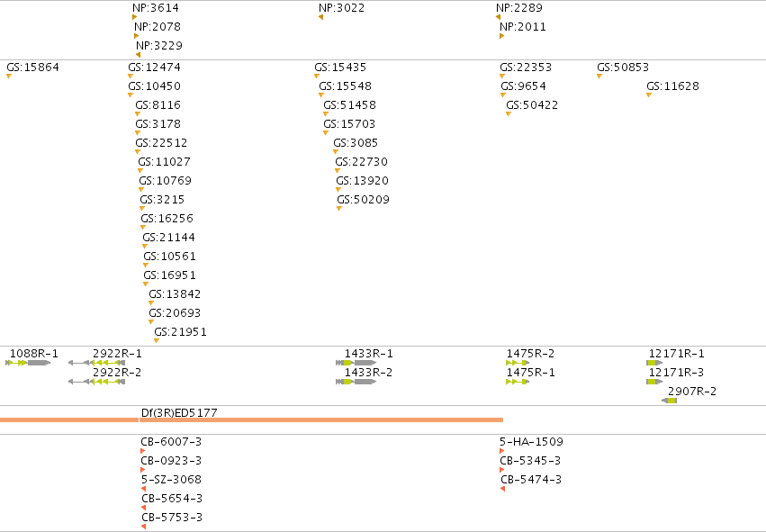Click the GS:3215 label

162,200
